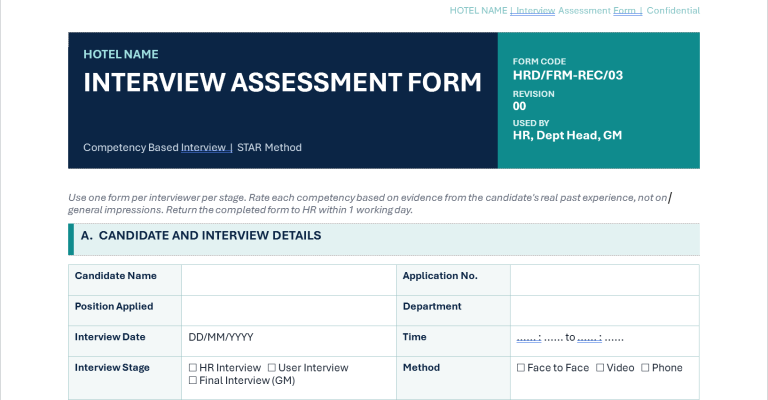This screenshot has width=768, height=400.
Task: Click the empty Position Applied field
Action: (288, 310)
